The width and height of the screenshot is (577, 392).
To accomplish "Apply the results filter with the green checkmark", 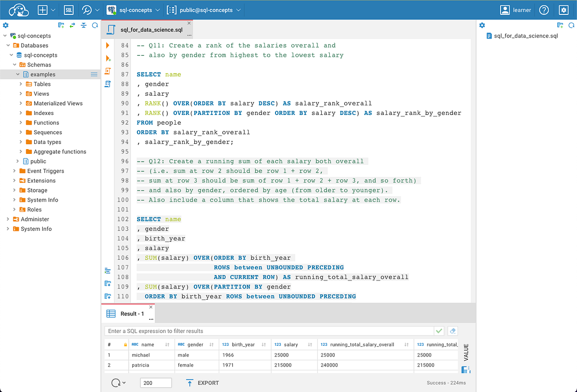I will click(439, 330).
